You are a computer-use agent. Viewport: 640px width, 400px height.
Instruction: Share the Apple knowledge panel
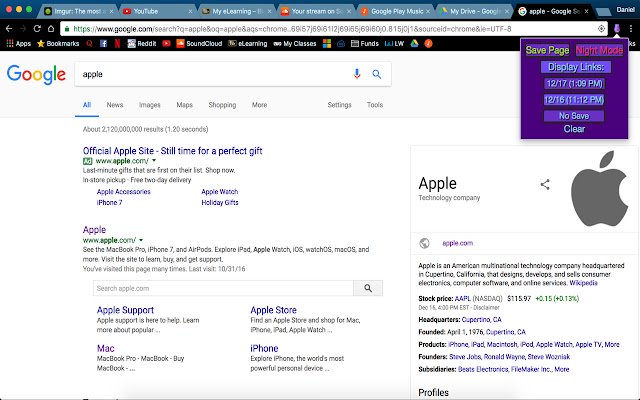(x=545, y=184)
